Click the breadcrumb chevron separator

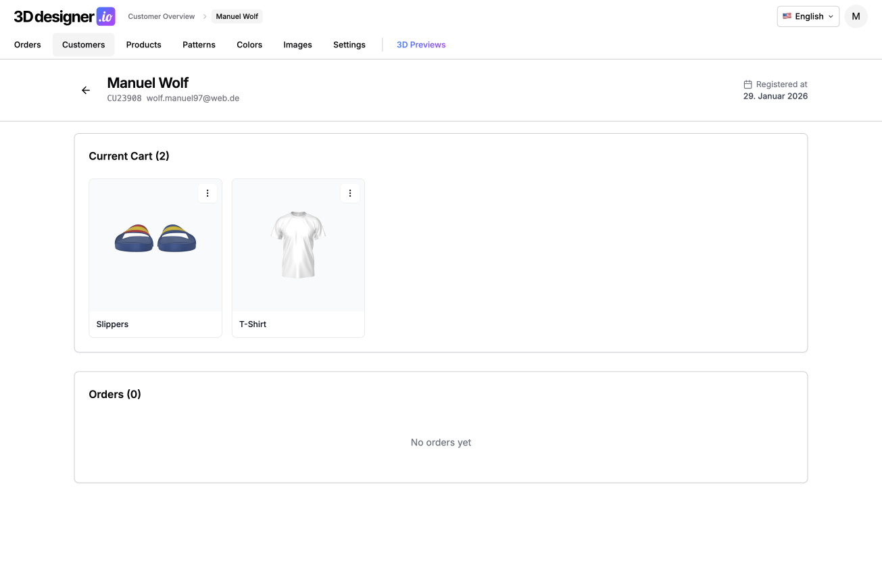[x=205, y=17]
